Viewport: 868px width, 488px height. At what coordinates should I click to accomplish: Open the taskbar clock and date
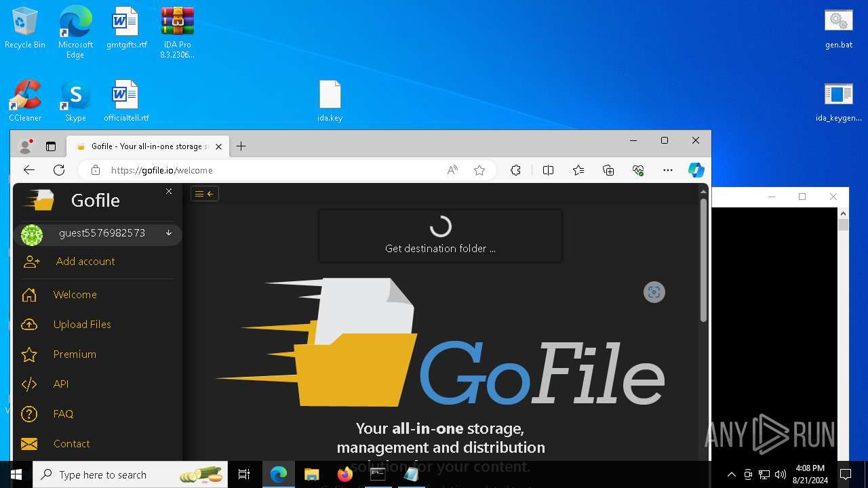tap(810, 474)
